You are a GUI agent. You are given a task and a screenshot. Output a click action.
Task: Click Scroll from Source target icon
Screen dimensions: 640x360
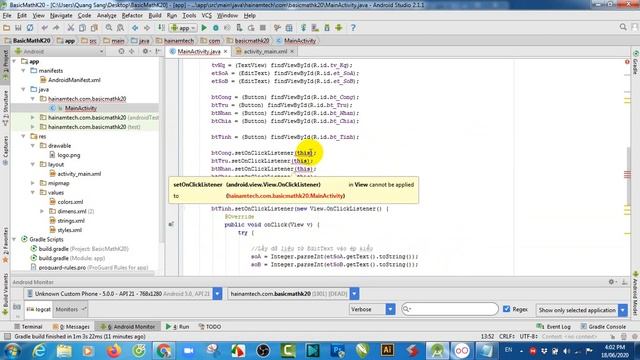click(121, 51)
